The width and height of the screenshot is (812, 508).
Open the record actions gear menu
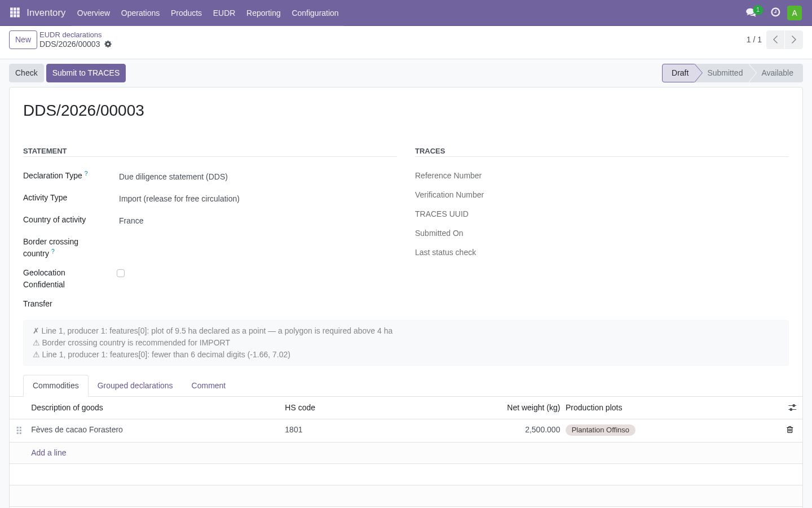tap(108, 44)
